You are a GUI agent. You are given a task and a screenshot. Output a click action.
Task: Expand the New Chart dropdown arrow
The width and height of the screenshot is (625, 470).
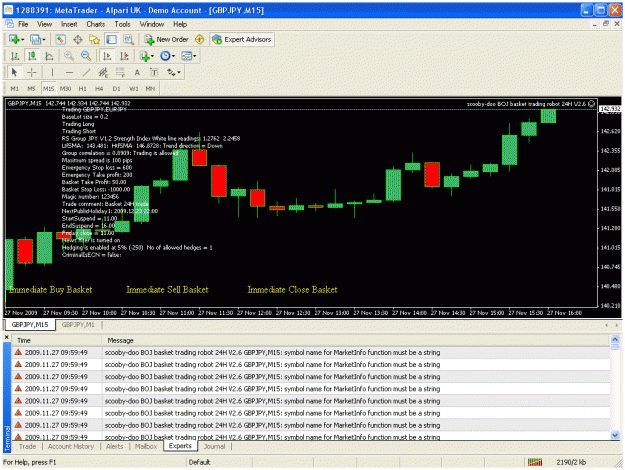click(23, 39)
